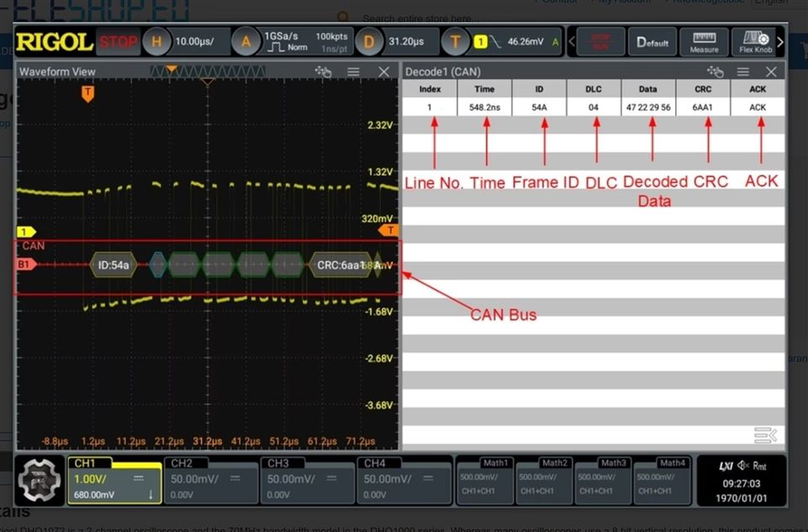Click the red STOP run-state button
Screen dimensions: 808x532
tap(119, 42)
